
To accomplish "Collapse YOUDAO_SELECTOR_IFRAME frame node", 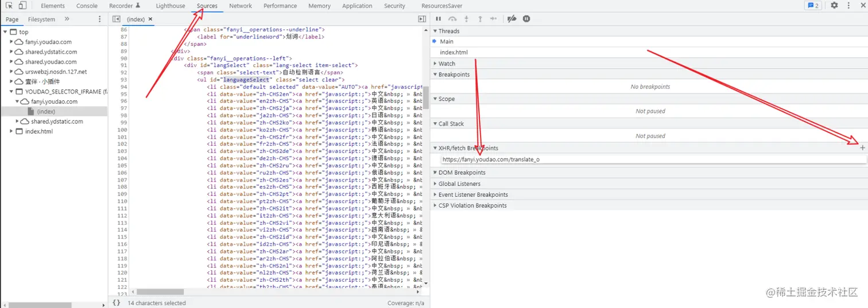I will coord(12,92).
